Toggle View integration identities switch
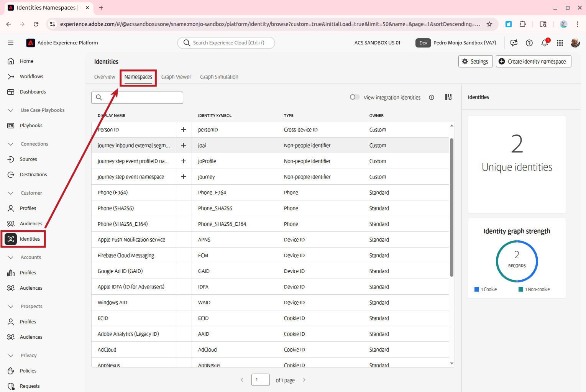 click(x=355, y=97)
